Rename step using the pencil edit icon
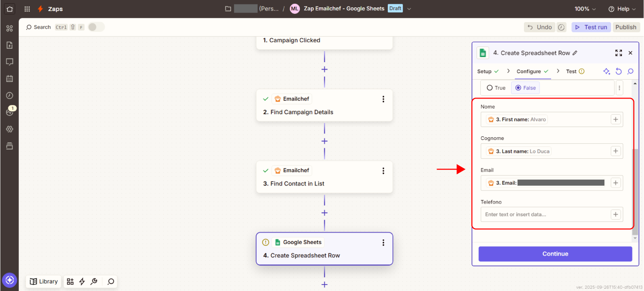This screenshot has height=291, width=644. click(575, 53)
